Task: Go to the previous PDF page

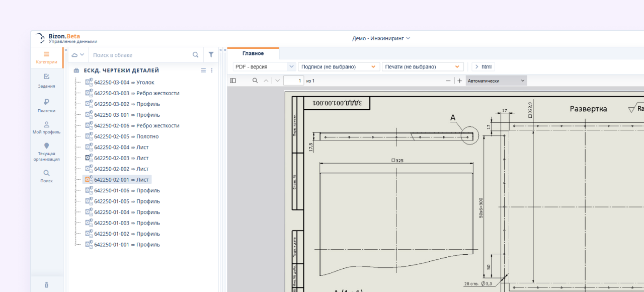Action: (266, 81)
